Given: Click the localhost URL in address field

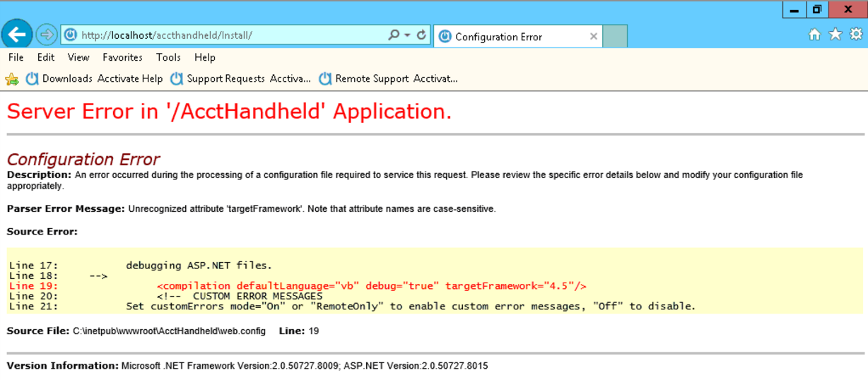Looking at the screenshot, I should 166,35.
